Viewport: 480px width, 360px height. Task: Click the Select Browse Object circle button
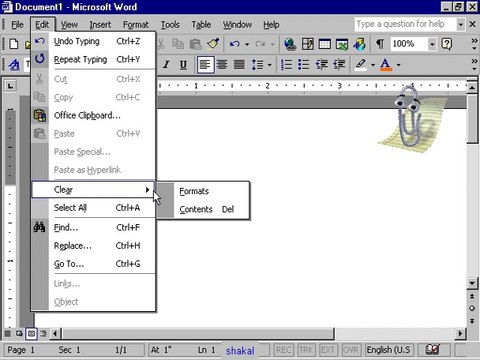tap(472, 308)
